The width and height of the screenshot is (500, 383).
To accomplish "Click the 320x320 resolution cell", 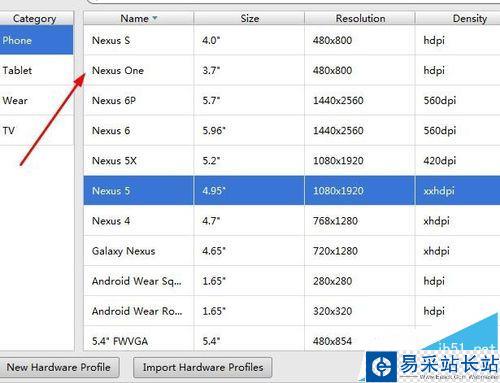I will tap(360, 311).
